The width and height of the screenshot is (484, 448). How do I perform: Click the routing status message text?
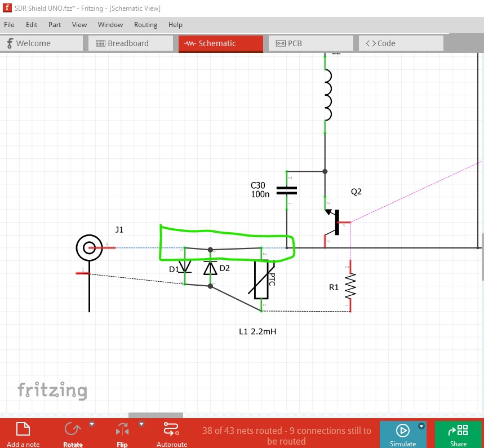286,436
